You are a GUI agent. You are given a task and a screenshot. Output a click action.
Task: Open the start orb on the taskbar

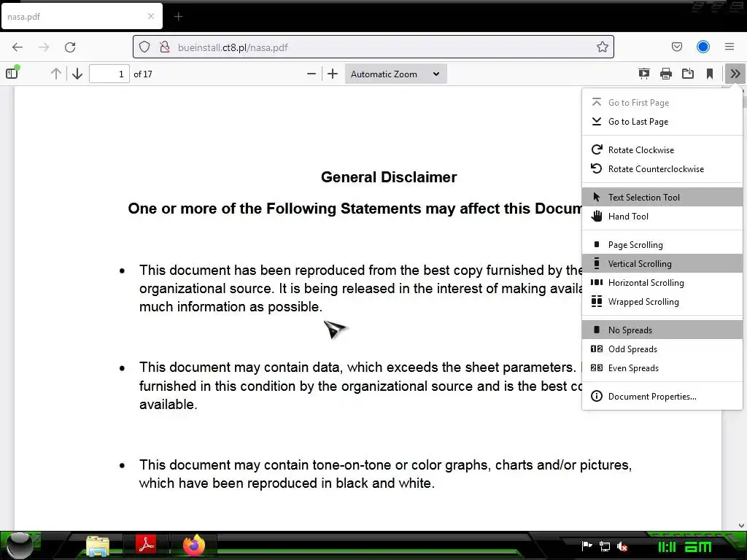(21, 545)
